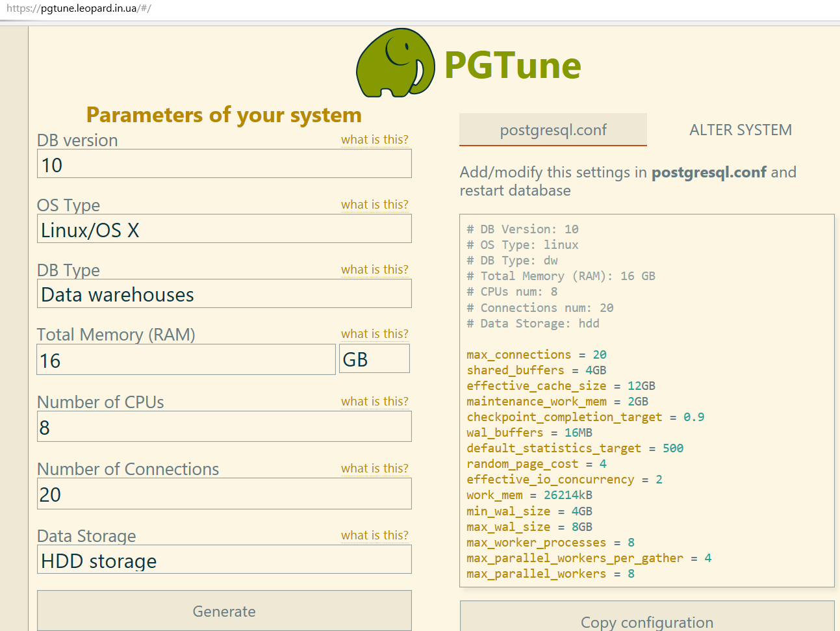
Task: Click the 'random_page_cost = 4' line
Action: (537, 464)
